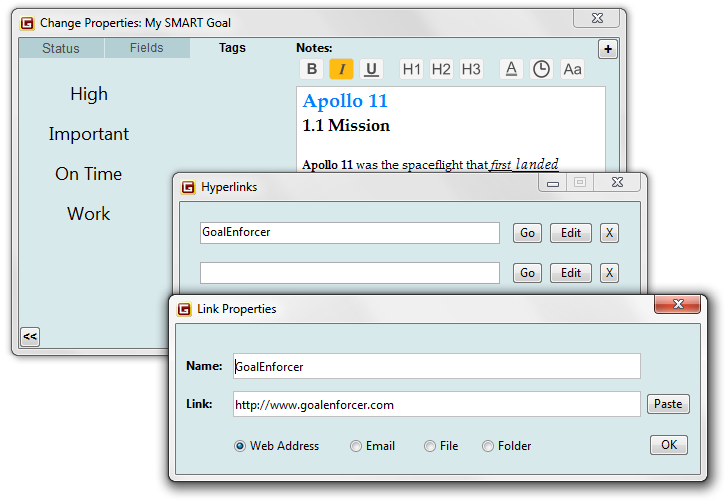
Task: Apply H2 heading style
Action: pyautogui.click(x=441, y=69)
